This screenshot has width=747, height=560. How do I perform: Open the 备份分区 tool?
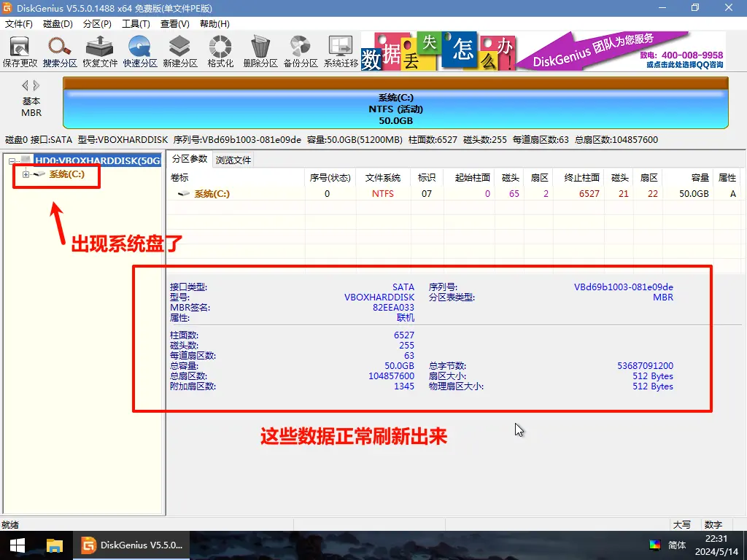click(x=301, y=52)
